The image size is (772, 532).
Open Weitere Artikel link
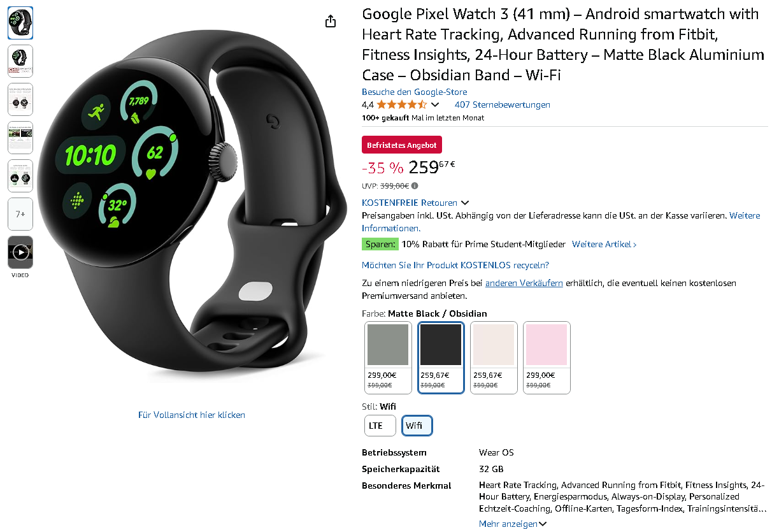(604, 244)
